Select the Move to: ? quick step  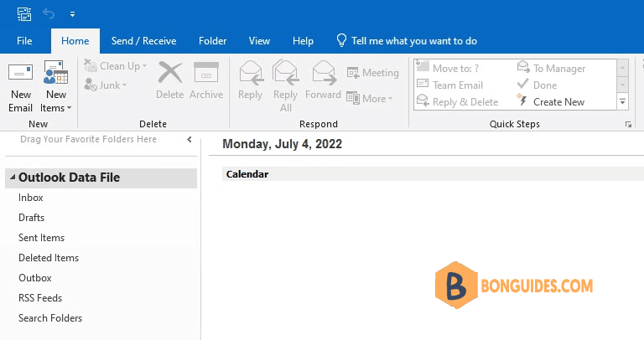tap(448, 68)
